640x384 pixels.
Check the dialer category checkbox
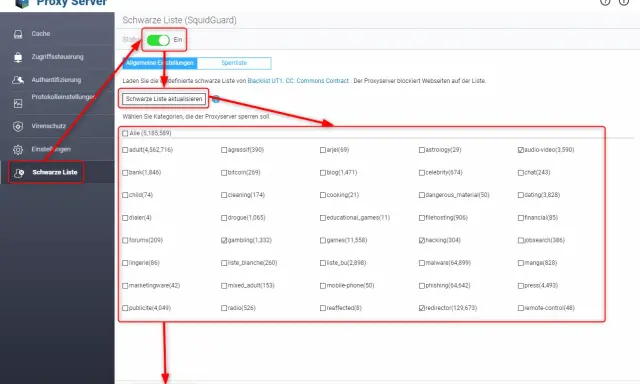[x=125, y=218]
